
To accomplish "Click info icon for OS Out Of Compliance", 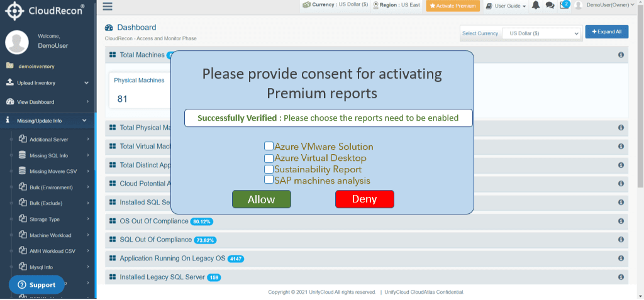I will pos(621,221).
